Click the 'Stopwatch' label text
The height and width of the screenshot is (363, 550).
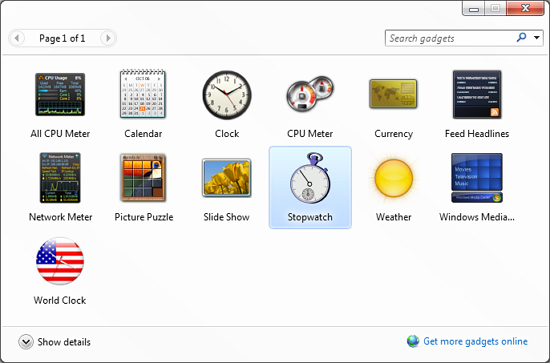tap(310, 217)
